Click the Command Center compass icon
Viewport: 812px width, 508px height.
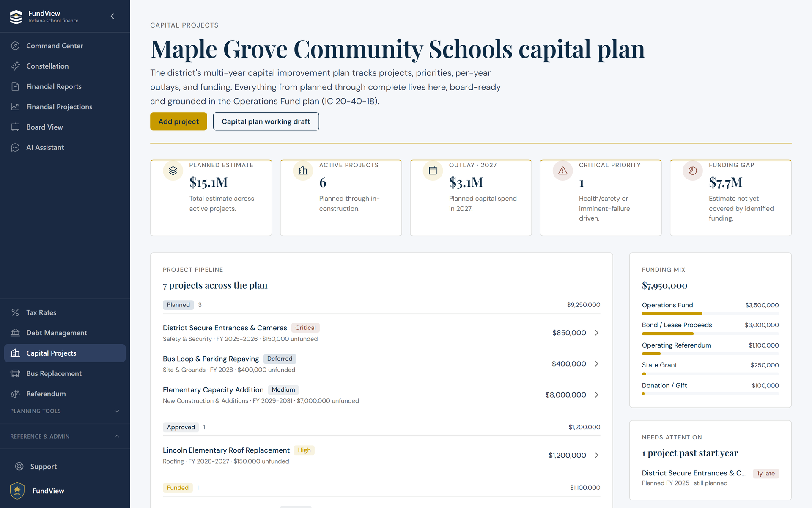coord(15,46)
